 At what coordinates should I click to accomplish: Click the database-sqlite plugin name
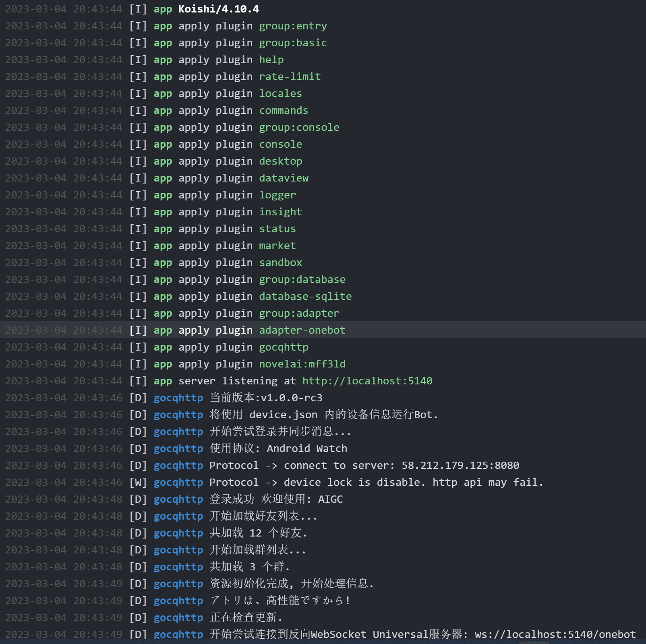click(x=305, y=296)
